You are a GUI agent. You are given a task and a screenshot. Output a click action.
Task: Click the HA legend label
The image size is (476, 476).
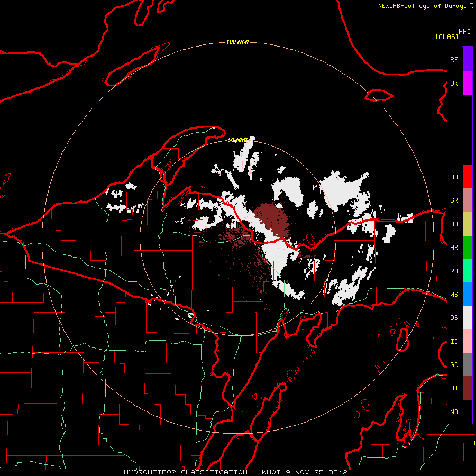(454, 177)
